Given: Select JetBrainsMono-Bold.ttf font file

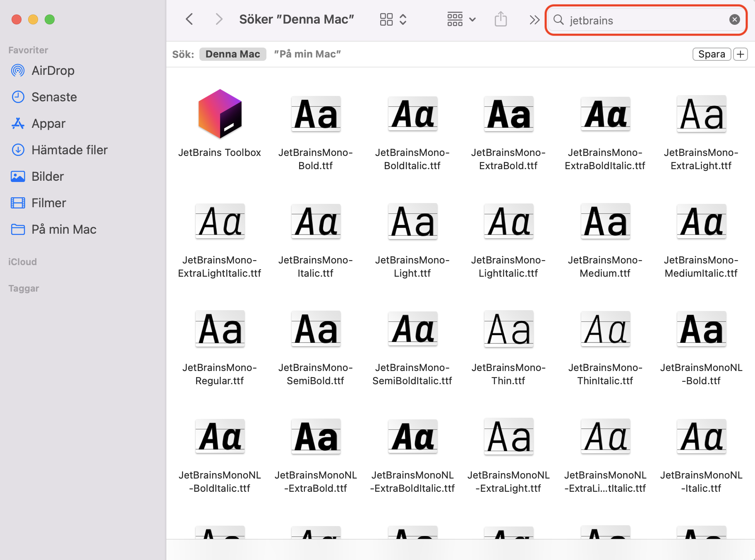Looking at the screenshot, I should [316, 114].
